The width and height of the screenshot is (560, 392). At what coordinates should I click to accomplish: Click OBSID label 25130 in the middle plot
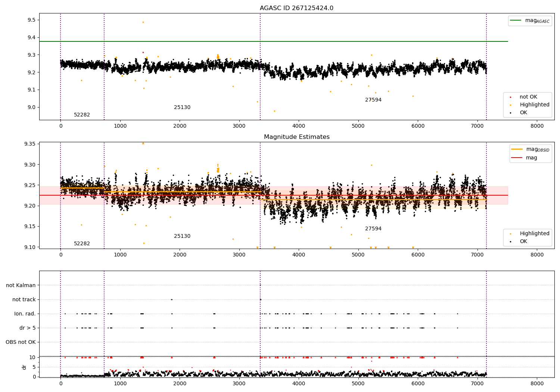(x=182, y=236)
